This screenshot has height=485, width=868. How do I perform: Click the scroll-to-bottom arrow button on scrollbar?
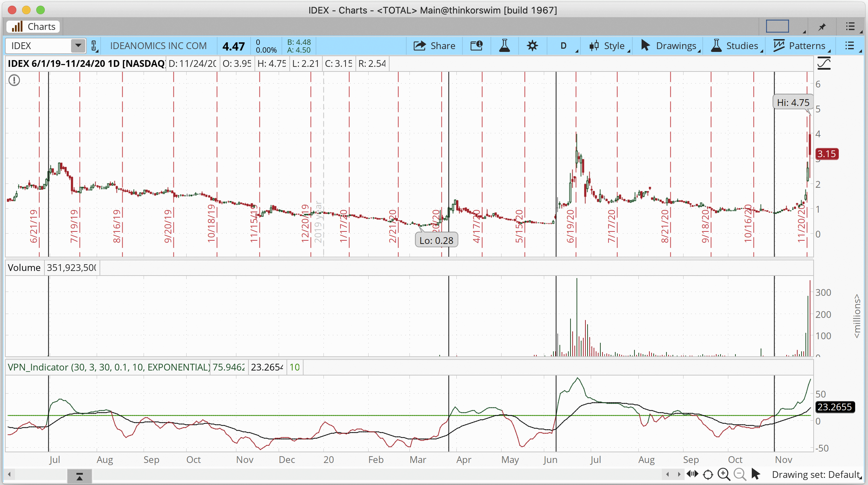click(x=80, y=476)
